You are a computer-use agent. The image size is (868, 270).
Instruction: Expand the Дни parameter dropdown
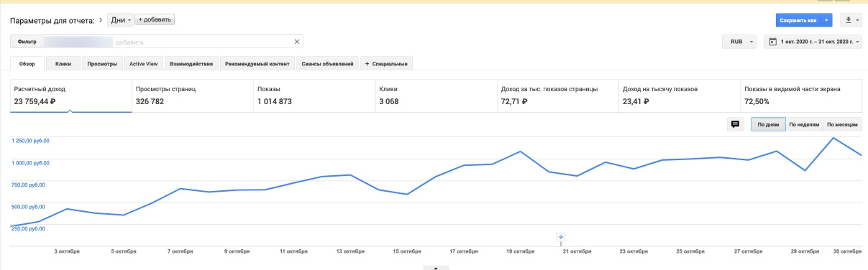coord(120,19)
